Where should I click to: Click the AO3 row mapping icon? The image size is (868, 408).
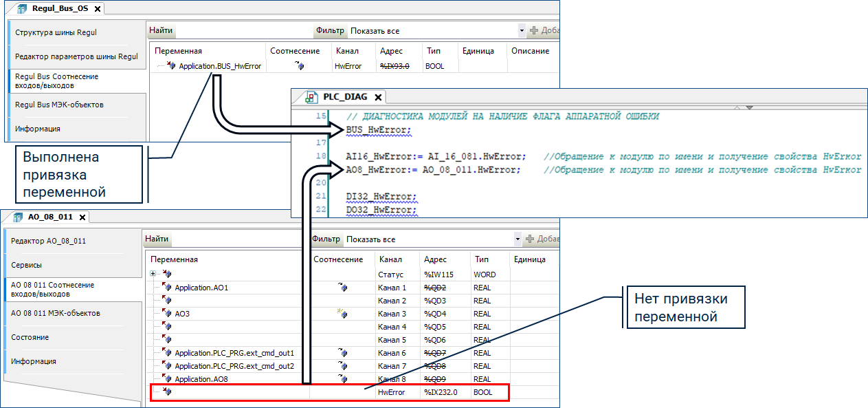point(342,314)
